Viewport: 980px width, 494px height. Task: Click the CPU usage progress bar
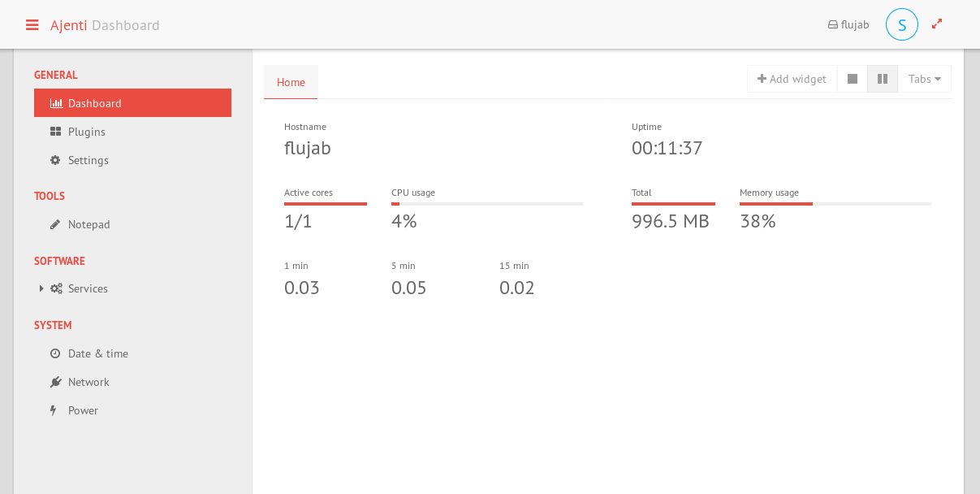[487, 204]
